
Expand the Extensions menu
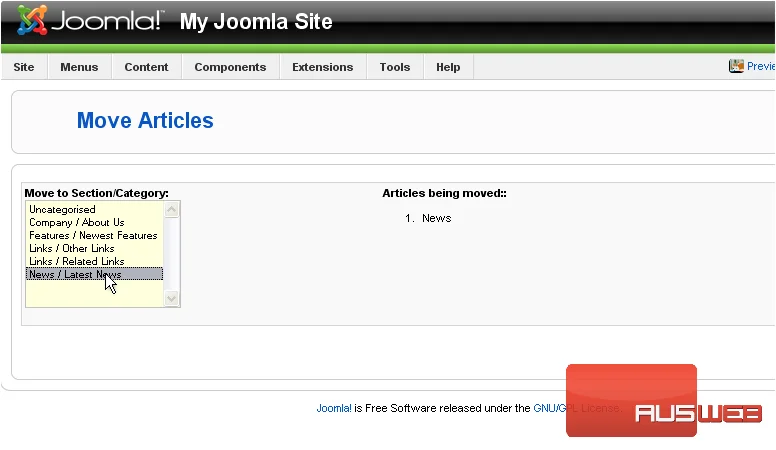(323, 67)
